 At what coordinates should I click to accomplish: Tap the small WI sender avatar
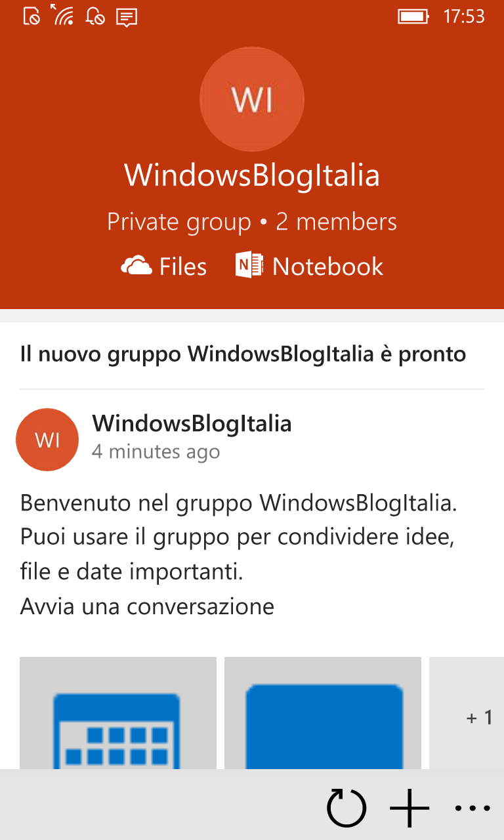(x=47, y=440)
